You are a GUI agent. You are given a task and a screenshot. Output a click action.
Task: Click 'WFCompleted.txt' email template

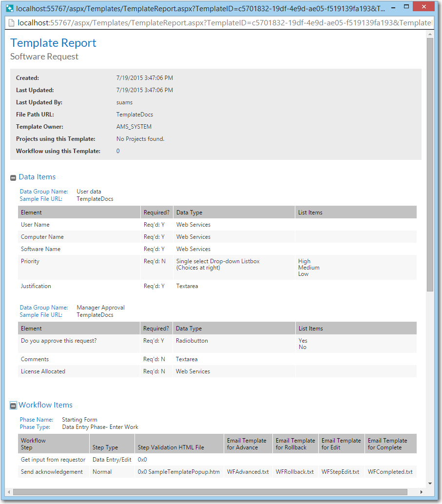tap(390, 472)
